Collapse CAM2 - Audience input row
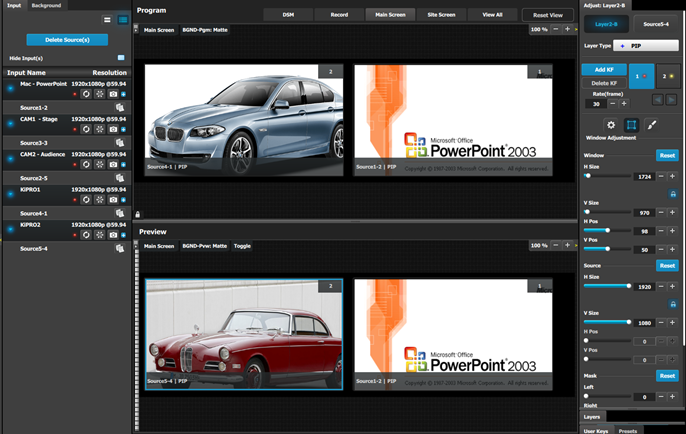686x434 pixels. point(10,158)
